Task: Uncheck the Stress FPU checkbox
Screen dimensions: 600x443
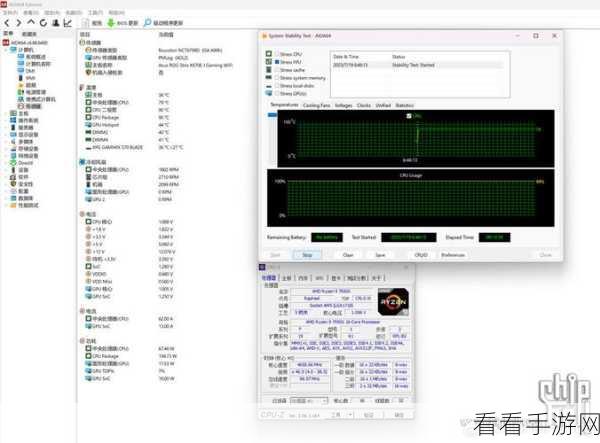Action: [277, 62]
